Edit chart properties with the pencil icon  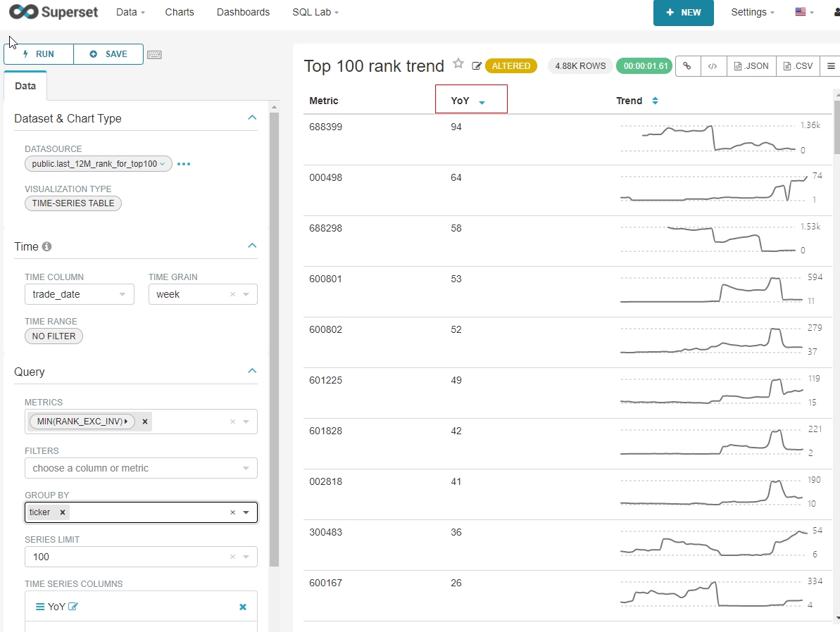coord(477,65)
